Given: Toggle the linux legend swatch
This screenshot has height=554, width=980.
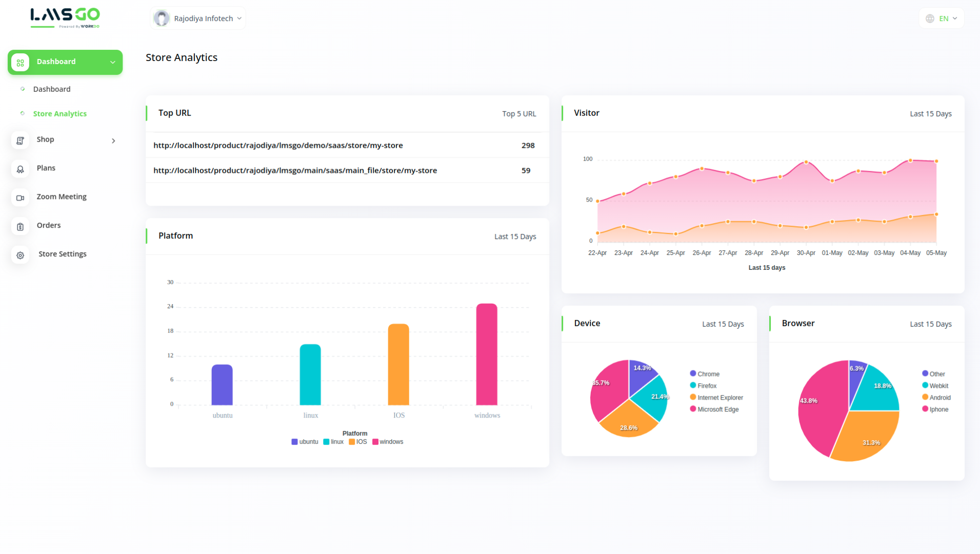Looking at the screenshot, I should (326, 442).
